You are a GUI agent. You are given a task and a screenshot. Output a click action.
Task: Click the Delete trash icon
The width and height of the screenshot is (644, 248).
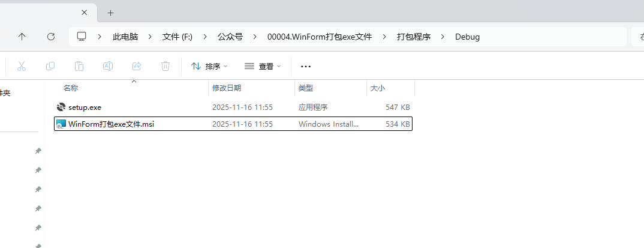[165, 66]
